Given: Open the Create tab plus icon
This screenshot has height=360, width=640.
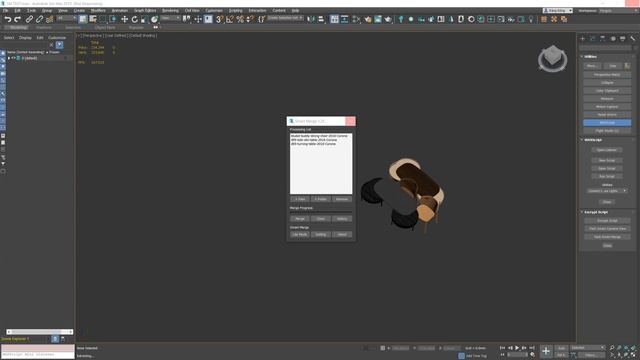Looking at the screenshot, I should [583, 38].
